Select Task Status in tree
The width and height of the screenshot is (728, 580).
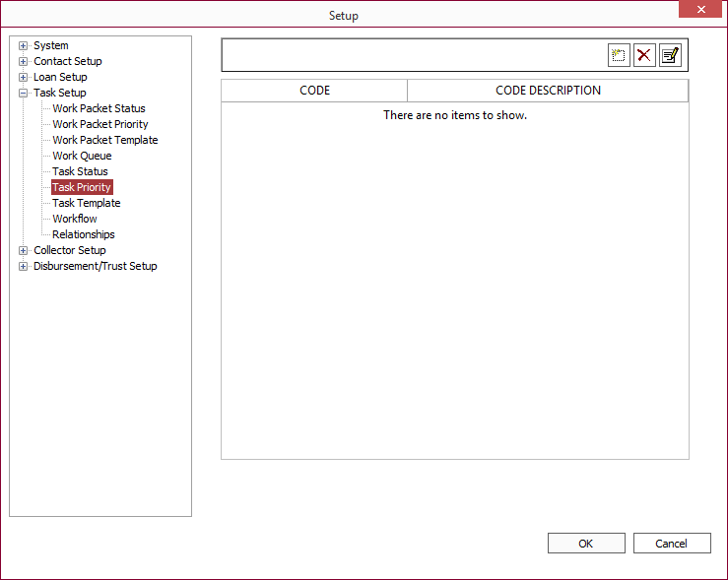81,171
